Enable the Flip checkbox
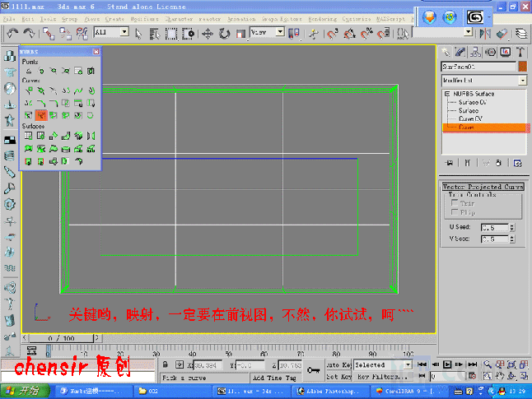The height and width of the screenshot is (399, 532). point(455,212)
